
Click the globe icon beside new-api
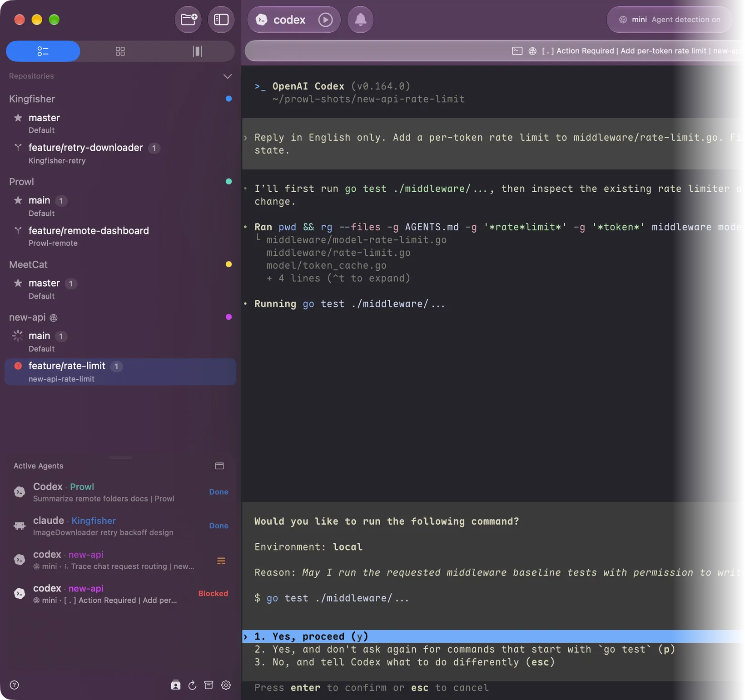(x=54, y=318)
